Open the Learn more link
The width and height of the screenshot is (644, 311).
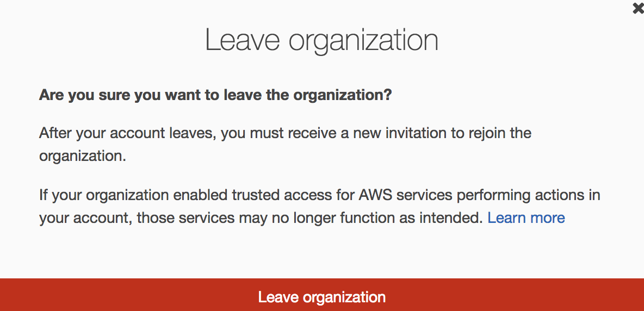pos(526,217)
